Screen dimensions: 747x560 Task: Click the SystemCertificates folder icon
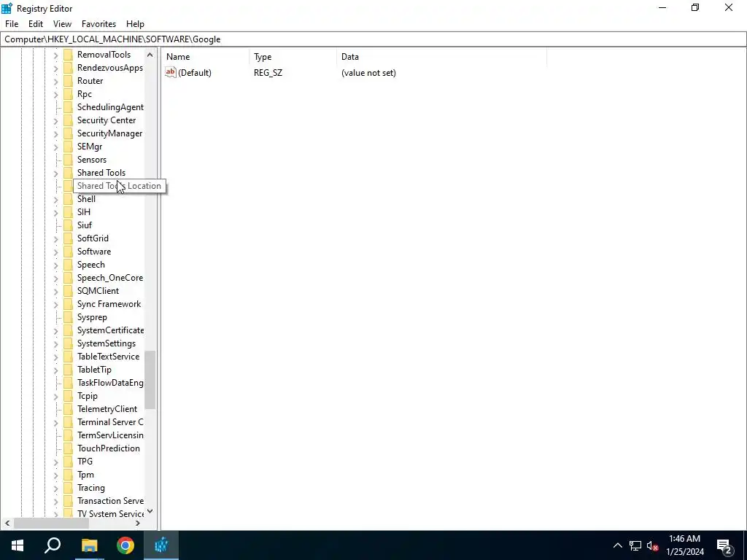68,330
